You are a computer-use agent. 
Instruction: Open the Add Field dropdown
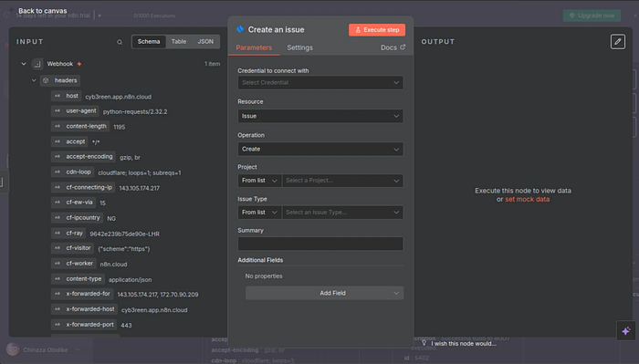click(x=324, y=293)
